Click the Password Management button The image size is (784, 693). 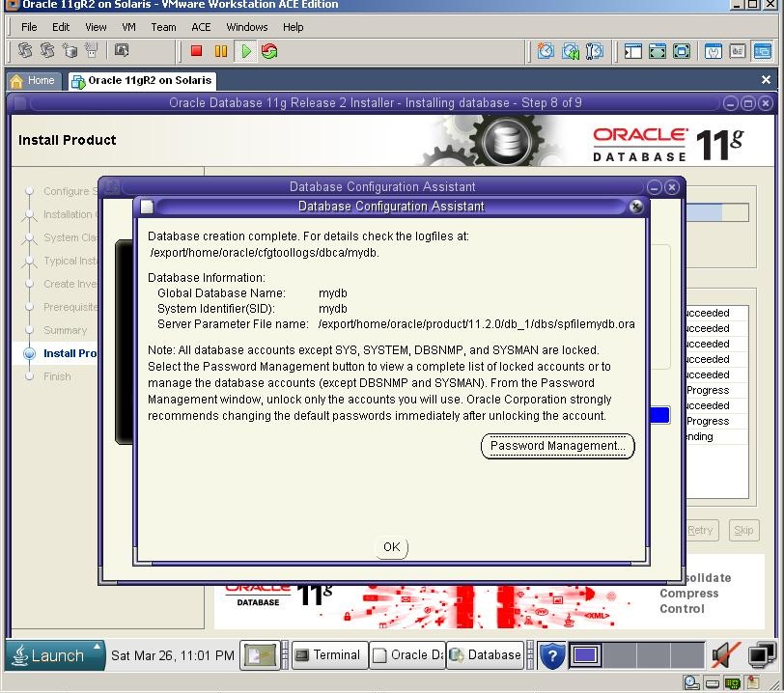[557, 446]
